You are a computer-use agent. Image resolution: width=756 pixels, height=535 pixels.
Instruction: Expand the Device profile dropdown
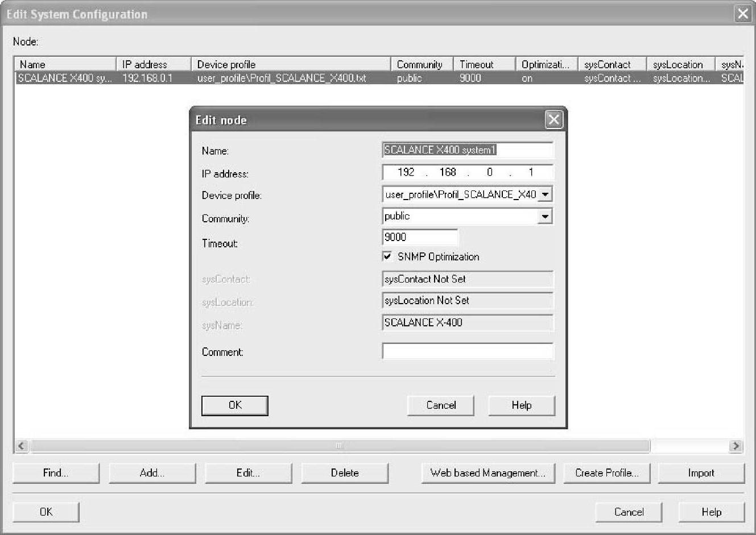546,194
